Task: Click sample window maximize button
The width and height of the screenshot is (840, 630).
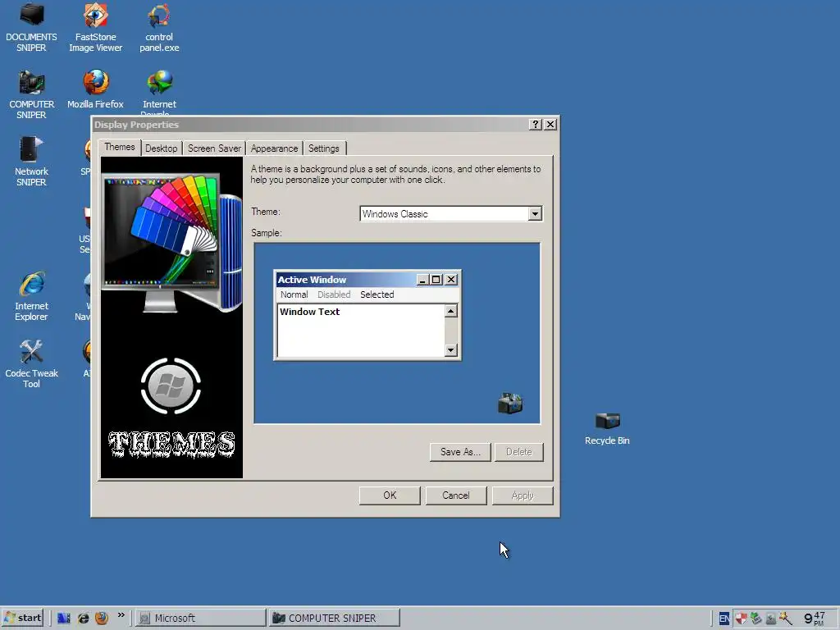Action: tap(436, 280)
